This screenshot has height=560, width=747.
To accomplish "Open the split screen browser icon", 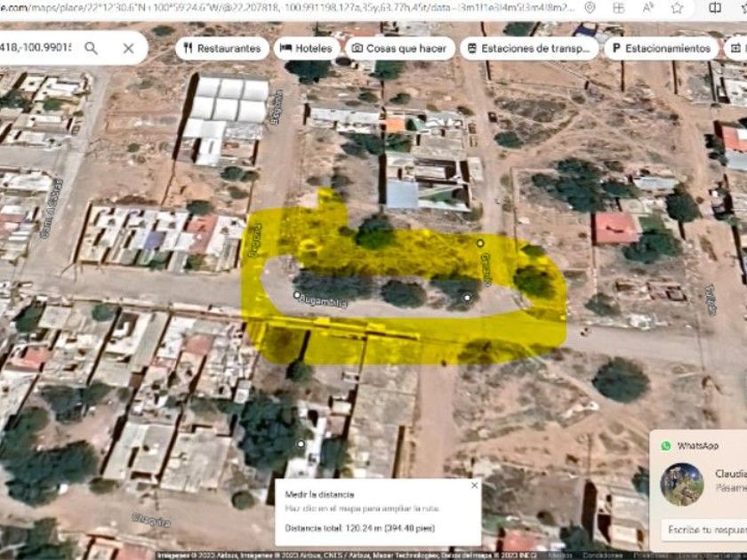I will [715, 8].
